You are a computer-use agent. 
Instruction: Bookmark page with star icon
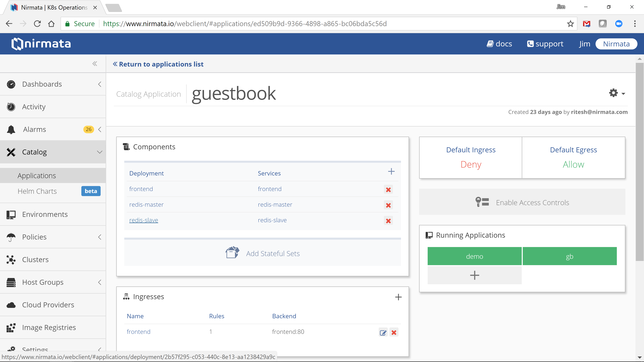pos(570,24)
